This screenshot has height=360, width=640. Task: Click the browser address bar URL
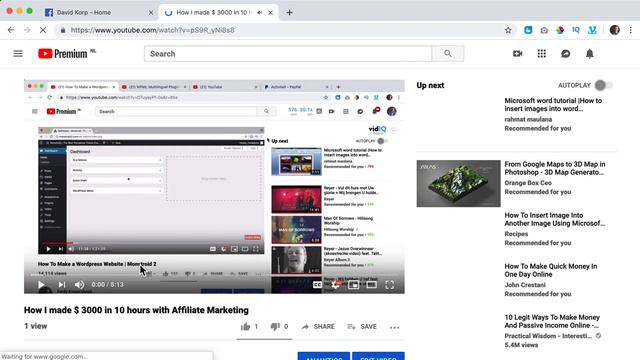pyautogui.click(x=152, y=30)
